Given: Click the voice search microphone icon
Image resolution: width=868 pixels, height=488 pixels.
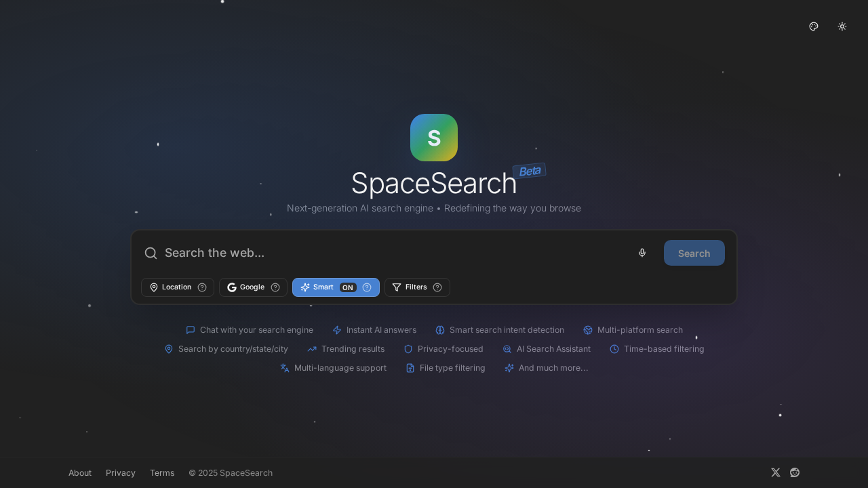Looking at the screenshot, I should coord(642,252).
